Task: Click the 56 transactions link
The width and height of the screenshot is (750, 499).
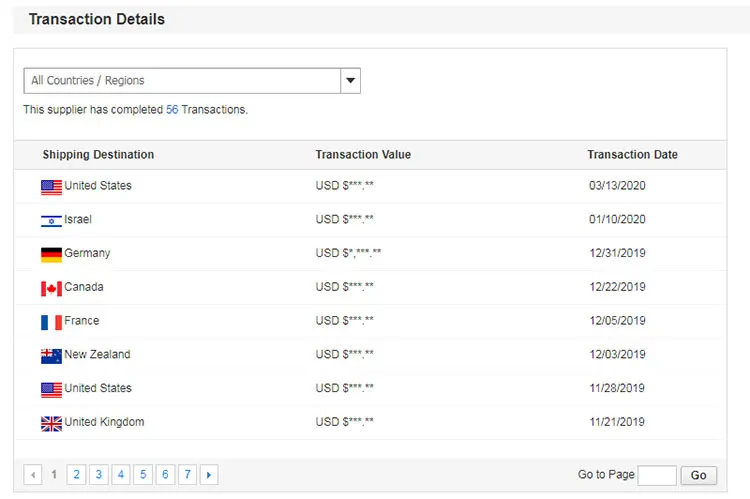Action: click(172, 109)
